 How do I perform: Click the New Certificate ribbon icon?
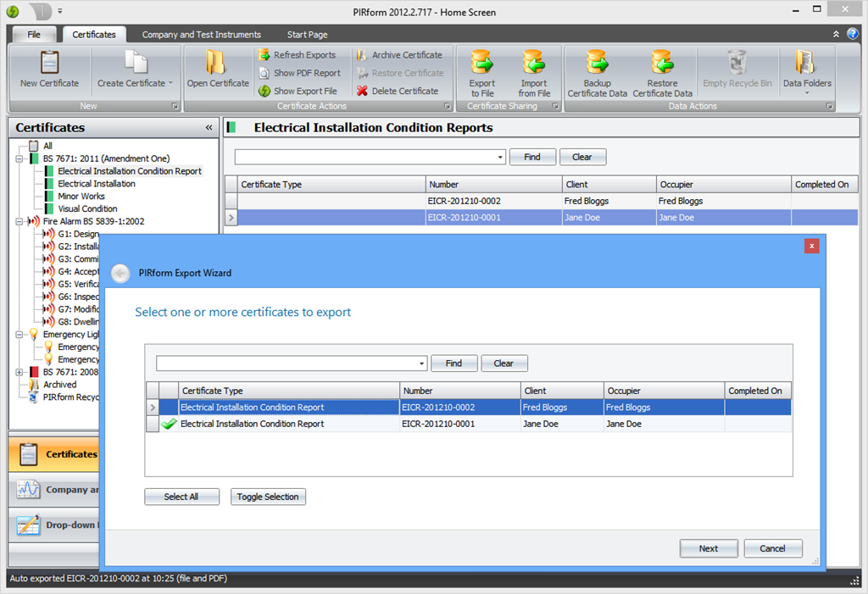coord(49,64)
